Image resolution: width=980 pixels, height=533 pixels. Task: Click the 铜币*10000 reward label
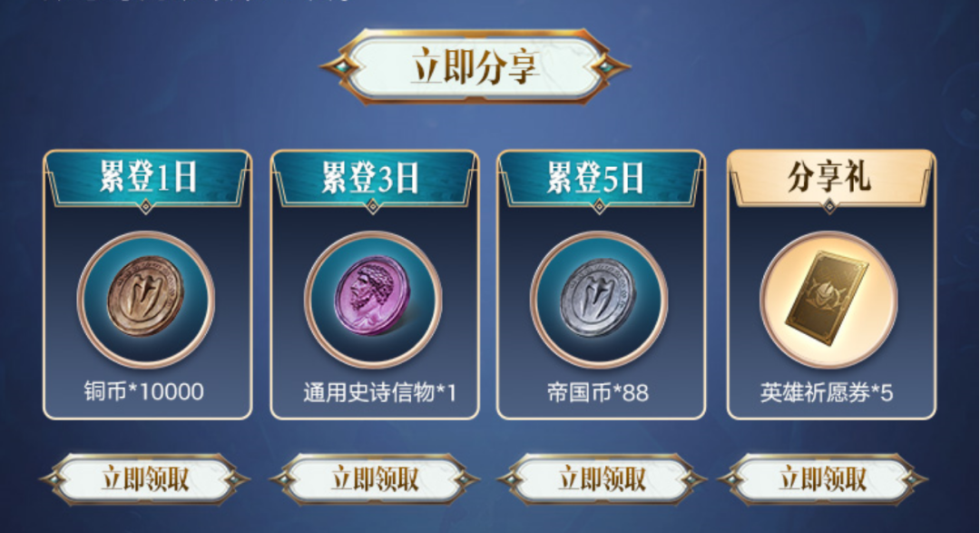tap(144, 392)
